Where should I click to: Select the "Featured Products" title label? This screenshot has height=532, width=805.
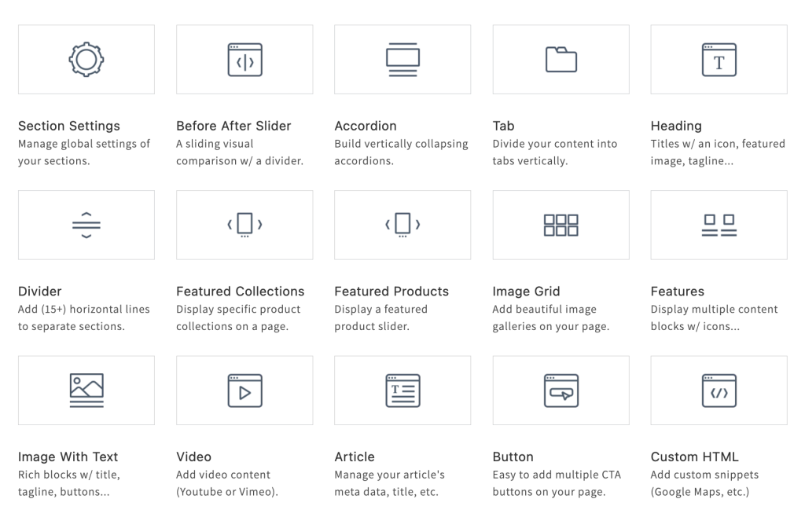391,292
